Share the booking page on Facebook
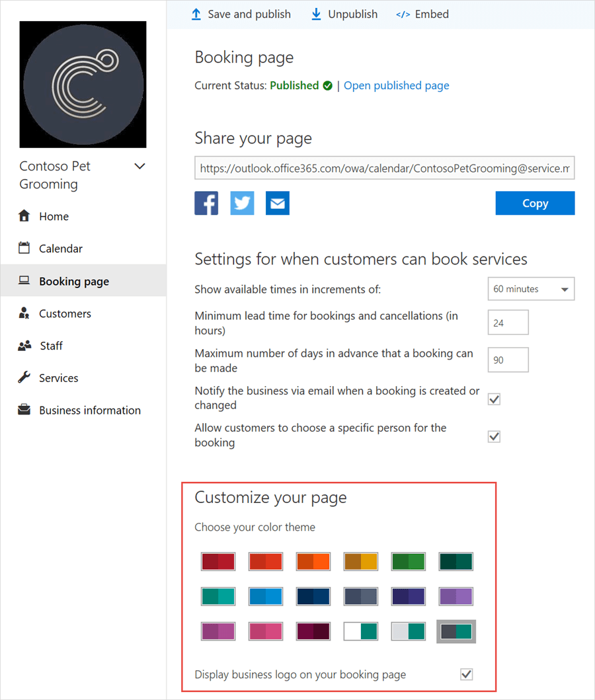Viewport: 595px width, 700px height. 206,203
